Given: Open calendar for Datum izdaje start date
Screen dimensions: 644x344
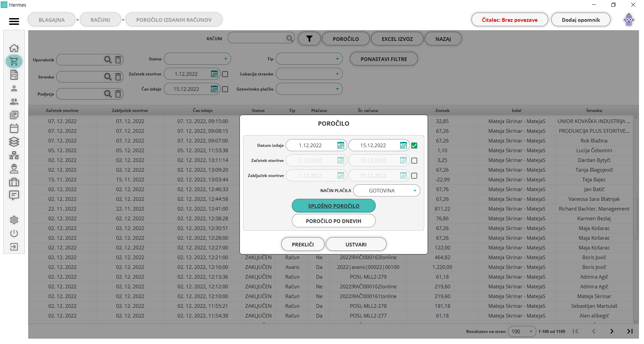Looking at the screenshot, I should coord(340,145).
